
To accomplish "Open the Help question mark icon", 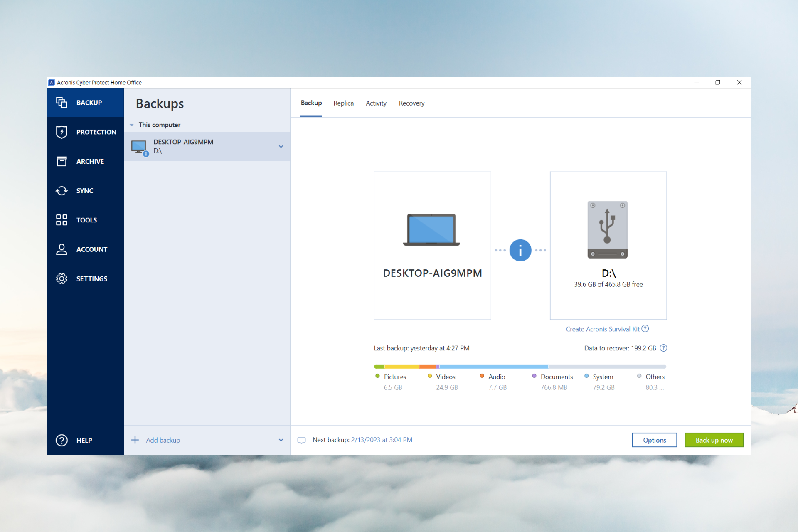I will click(62, 440).
